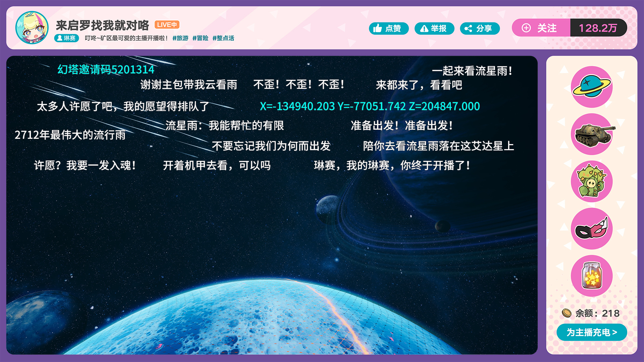Click the streamer's avatar picture
Viewport: 644px width, 362px height.
click(32, 27)
